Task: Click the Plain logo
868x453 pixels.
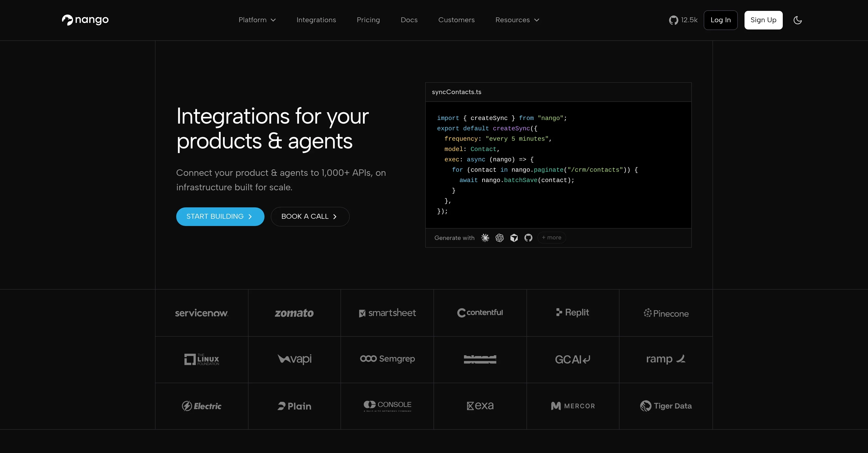Action: [x=294, y=406]
